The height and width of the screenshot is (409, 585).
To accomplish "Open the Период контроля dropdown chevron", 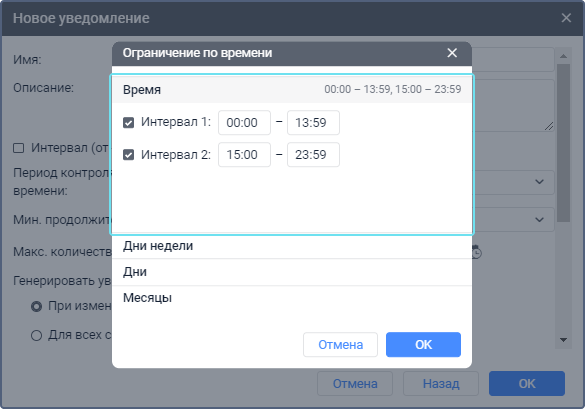I will click(539, 182).
